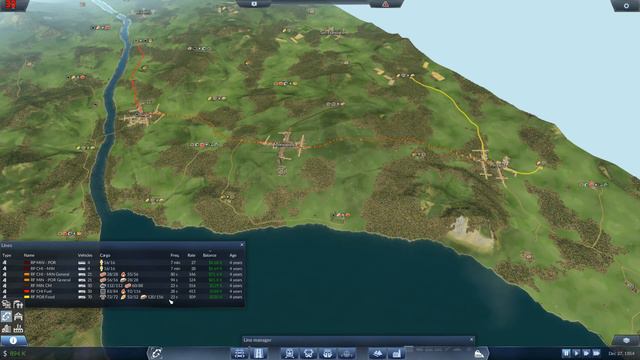Open the terrain and landscaping tool
This screenshot has height=360, width=640.
click(377, 353)
